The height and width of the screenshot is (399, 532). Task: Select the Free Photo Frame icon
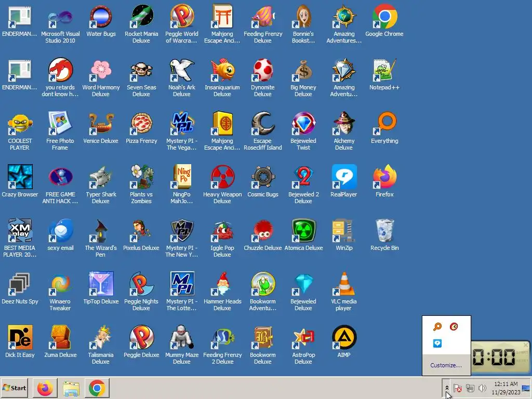click(x=60, y=131)
